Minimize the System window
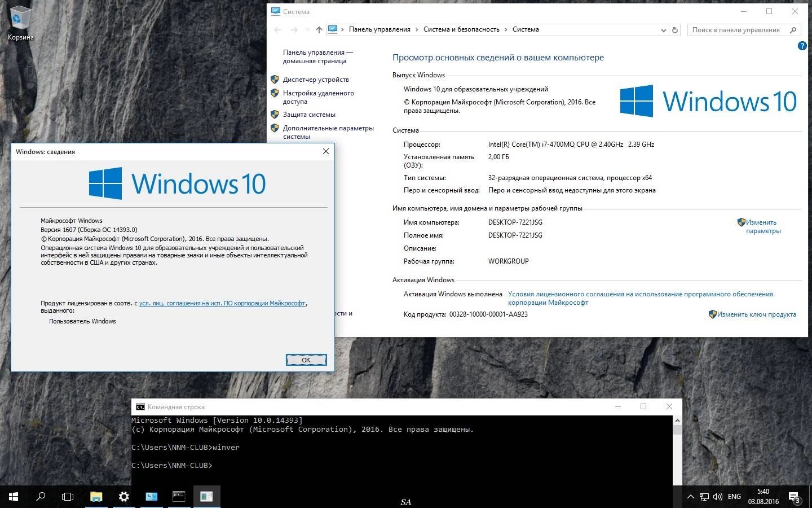 [743, 11]
